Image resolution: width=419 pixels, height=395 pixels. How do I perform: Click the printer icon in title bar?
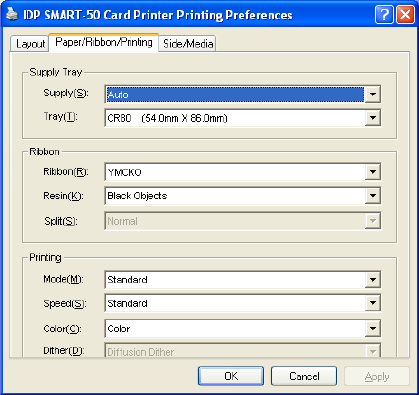pyautogui.click(x=12, y=14)
